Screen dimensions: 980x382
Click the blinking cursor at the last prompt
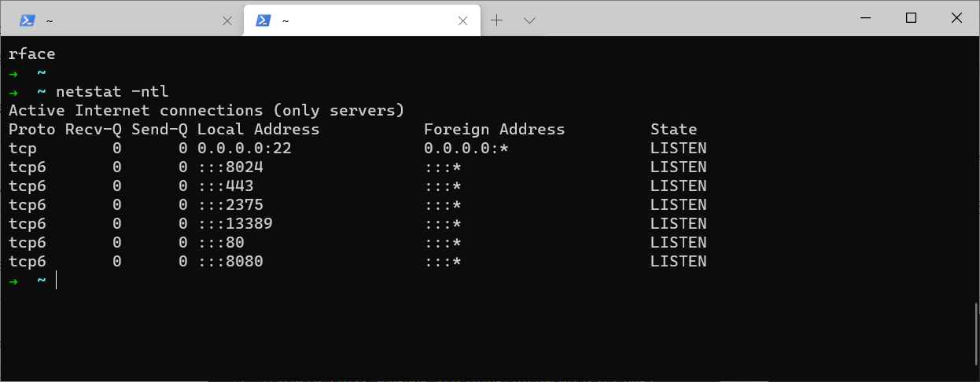click(57, 281)
